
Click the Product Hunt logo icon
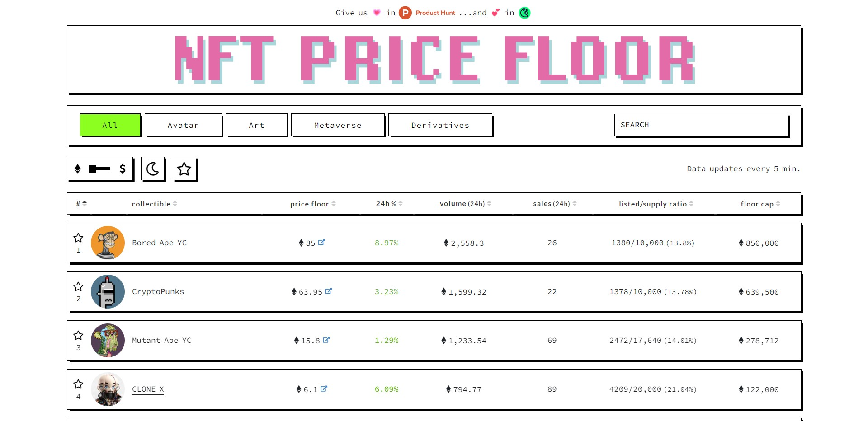click(405, 13)
